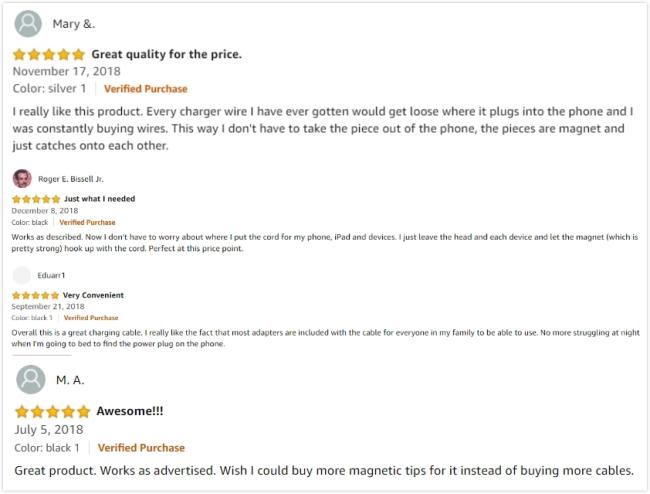Click the Roger E. Bissell Jr. reviewer name

coord(71,179)
